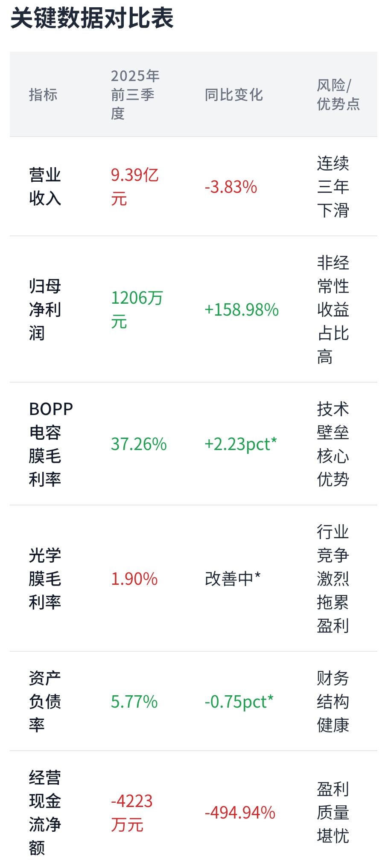Select the 1.90% margin value
Screen dimensions: 385x868
pos(134,579)
